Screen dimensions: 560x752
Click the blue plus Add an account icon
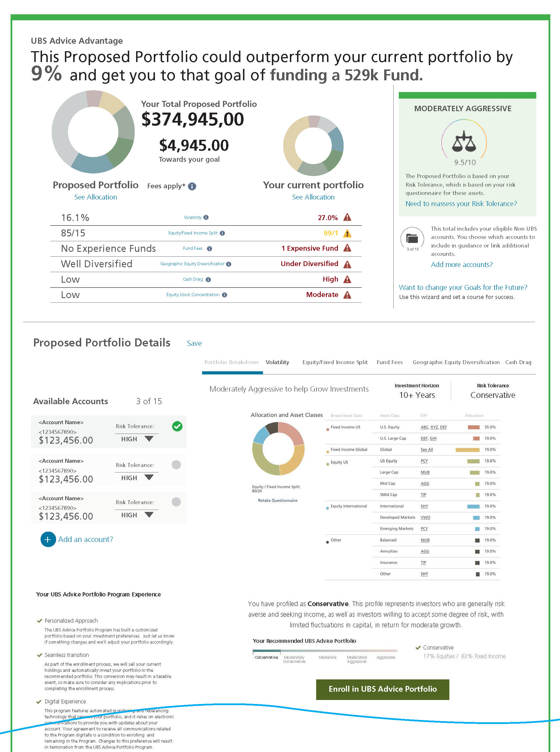pyautogui.click(x=48, y=539)
